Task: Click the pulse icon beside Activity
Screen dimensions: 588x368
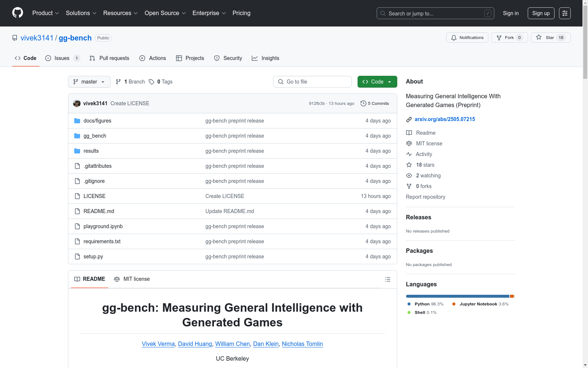Action: (x=409, y=154)
